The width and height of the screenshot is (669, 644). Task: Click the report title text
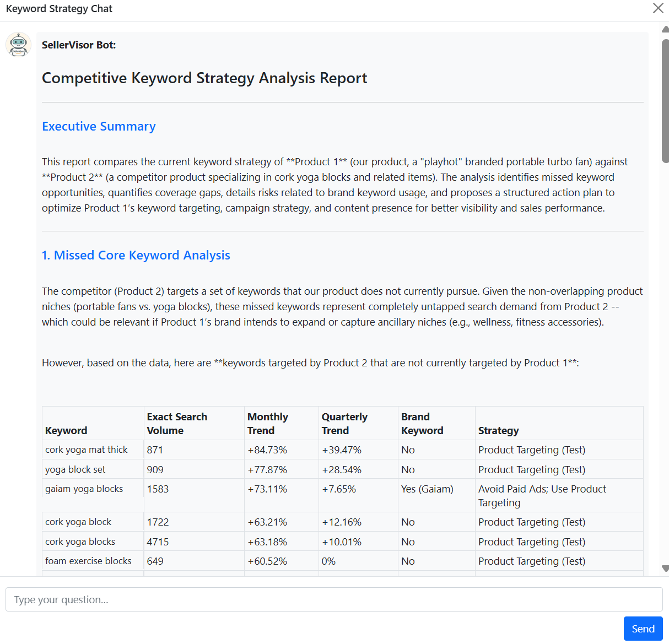[x=204, y=78]
